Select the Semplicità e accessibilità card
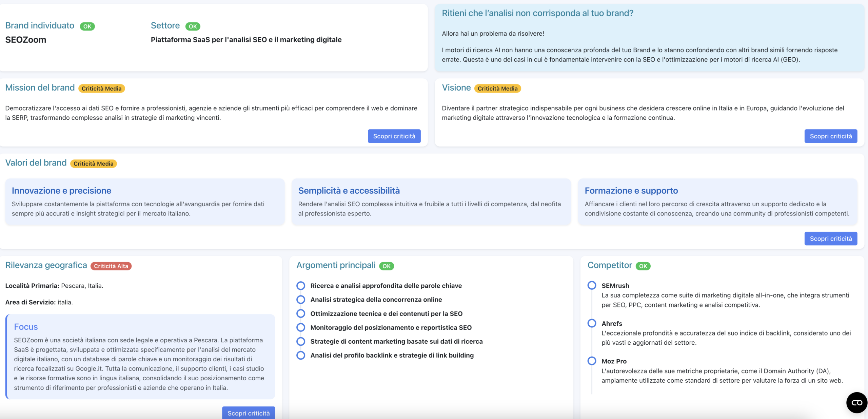868x419 pixels. coord(431,202)
